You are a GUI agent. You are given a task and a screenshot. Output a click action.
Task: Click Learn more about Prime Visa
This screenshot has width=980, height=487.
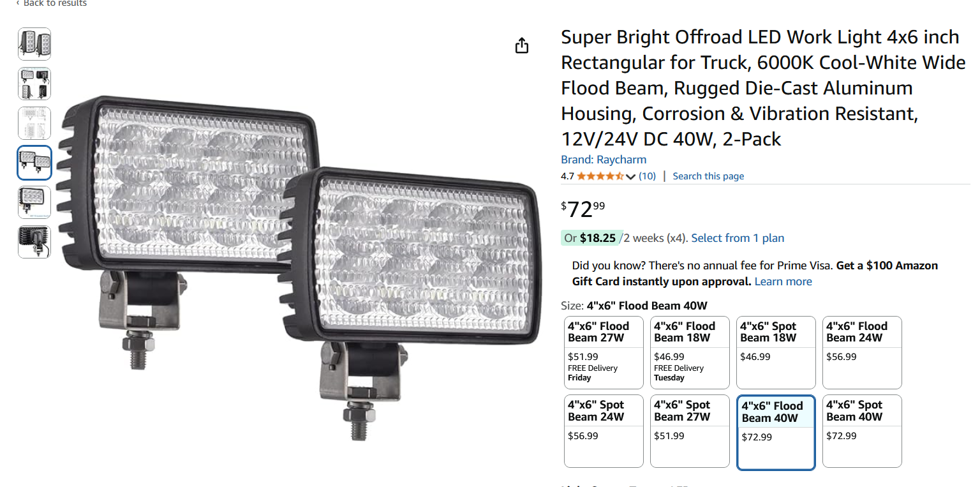[x=783, y=281]
